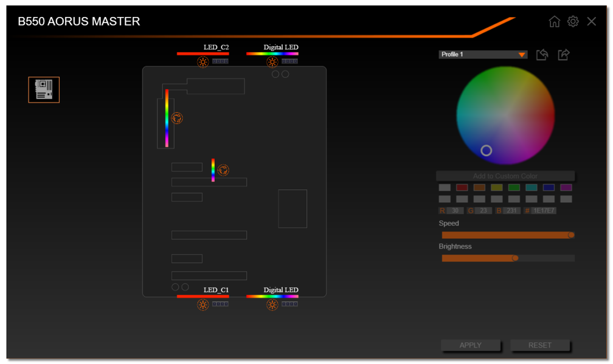Adjust the Speed slider
The image size is (613, 364).
[508, 235]
